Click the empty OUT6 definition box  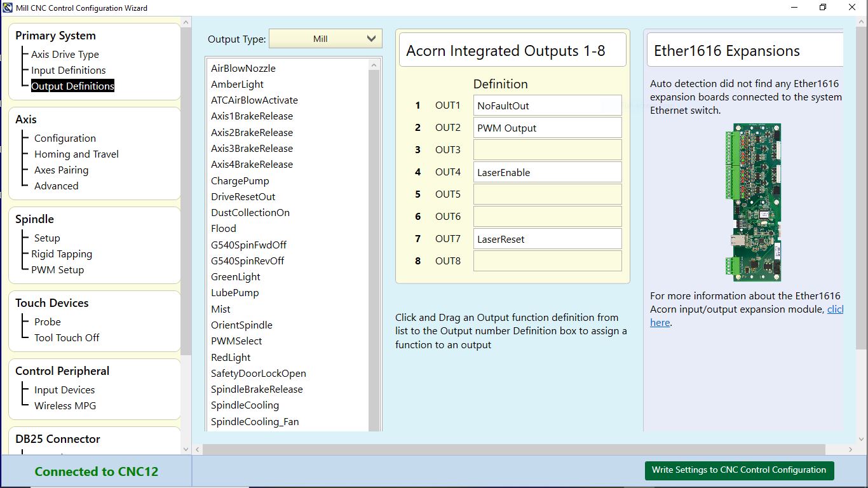click(547, 217)
